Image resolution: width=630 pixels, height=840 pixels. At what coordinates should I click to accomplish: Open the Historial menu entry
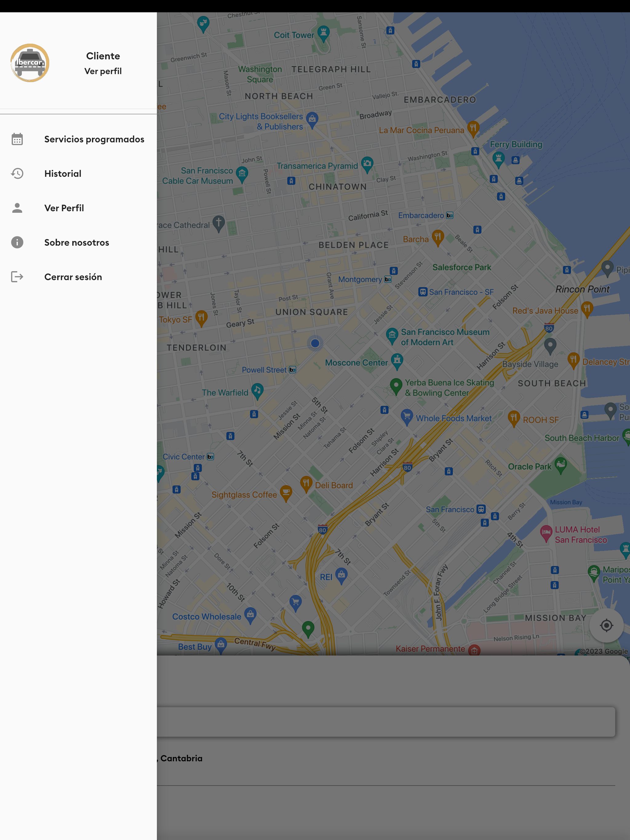click(78, 173)
